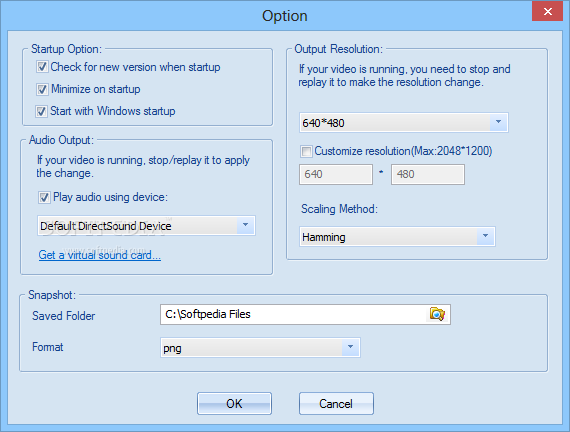Click the custom width field showing 640
This screenshot has width=570, height=432.
336,174
